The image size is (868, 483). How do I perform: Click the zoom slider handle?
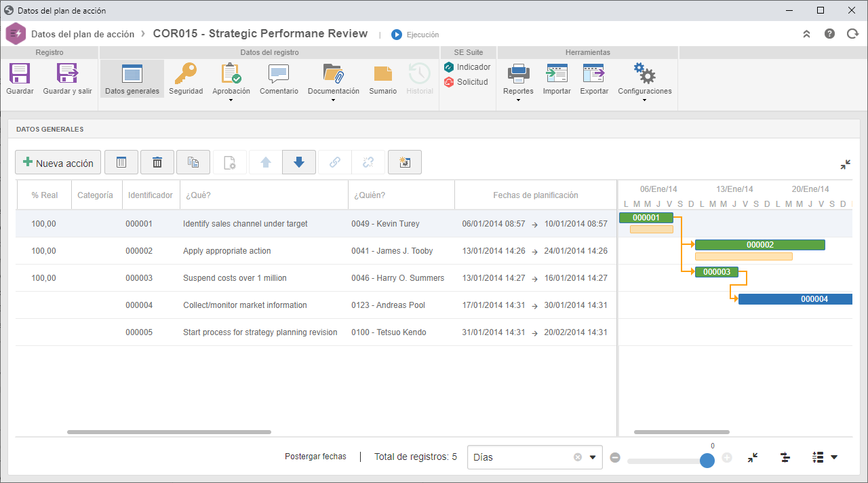(707, 461)
